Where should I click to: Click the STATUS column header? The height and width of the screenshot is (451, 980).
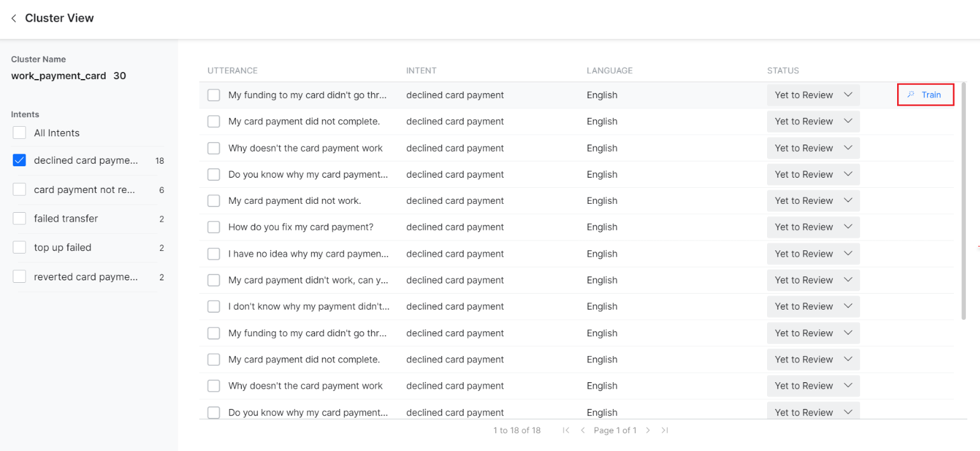(x=782, y=71)
